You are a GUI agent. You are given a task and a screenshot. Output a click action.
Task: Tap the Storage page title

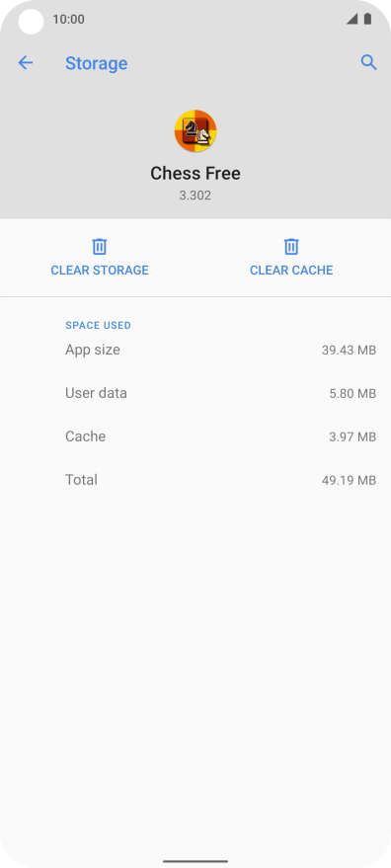[97, 63]
